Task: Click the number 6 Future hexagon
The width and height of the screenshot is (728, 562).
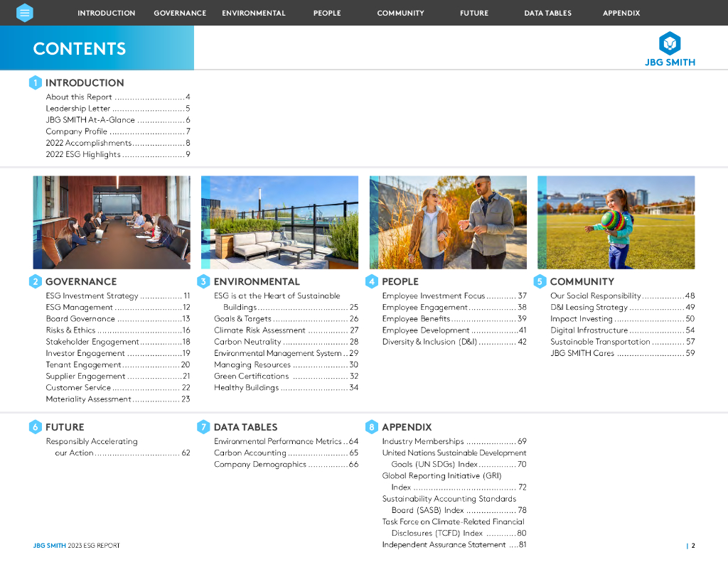Action: point(36,427)
